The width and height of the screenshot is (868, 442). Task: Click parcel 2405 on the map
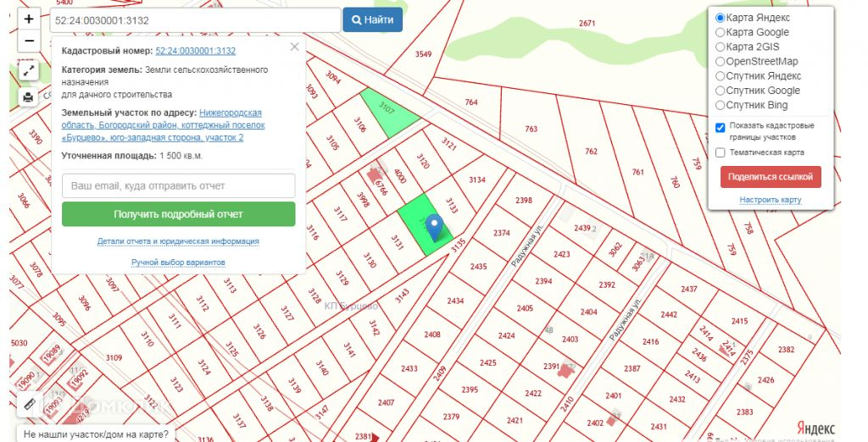click(x=525, y=308)
